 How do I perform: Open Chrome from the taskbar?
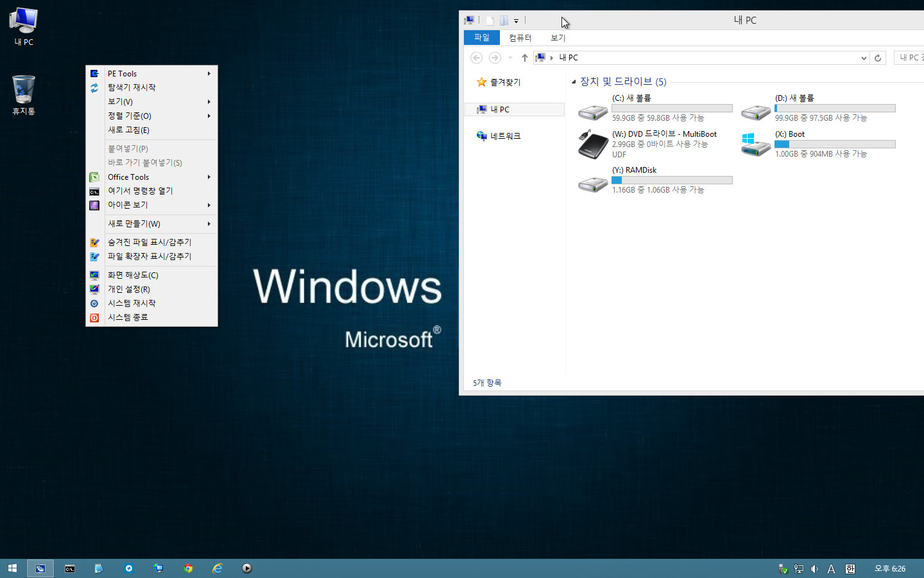click(x=188, y=568)
